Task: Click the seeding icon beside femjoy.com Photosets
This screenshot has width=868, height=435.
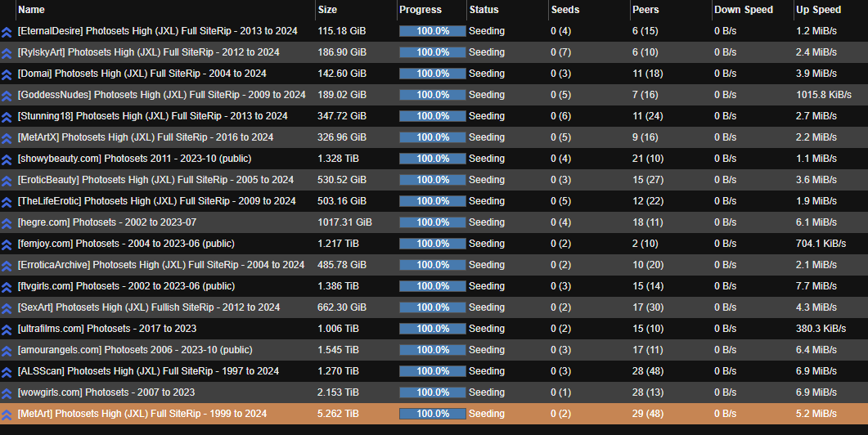Action: tap(7, 244)
